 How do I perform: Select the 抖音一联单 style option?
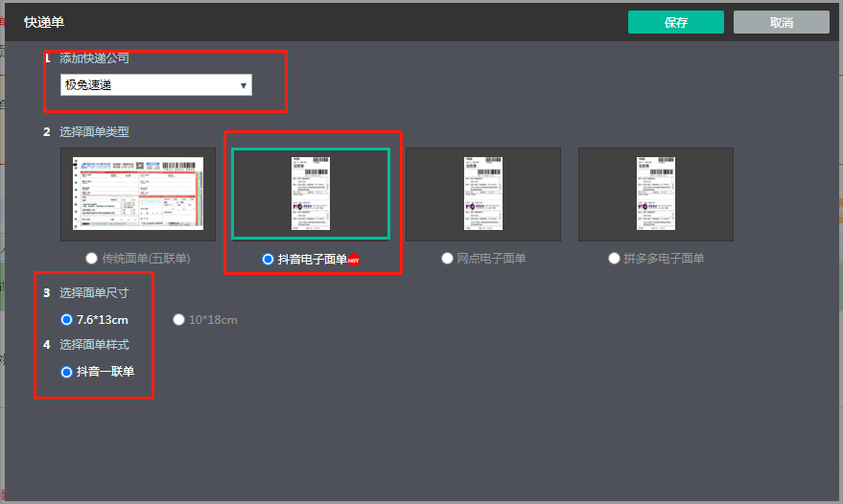point(67,372)
